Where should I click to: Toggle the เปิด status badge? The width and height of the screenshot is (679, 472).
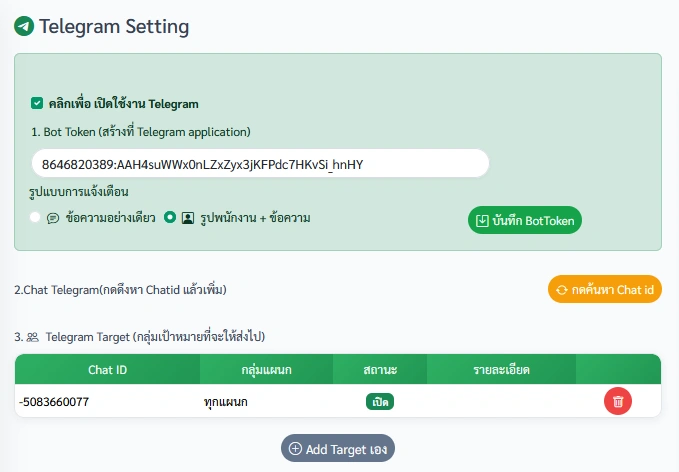(380, 401)
